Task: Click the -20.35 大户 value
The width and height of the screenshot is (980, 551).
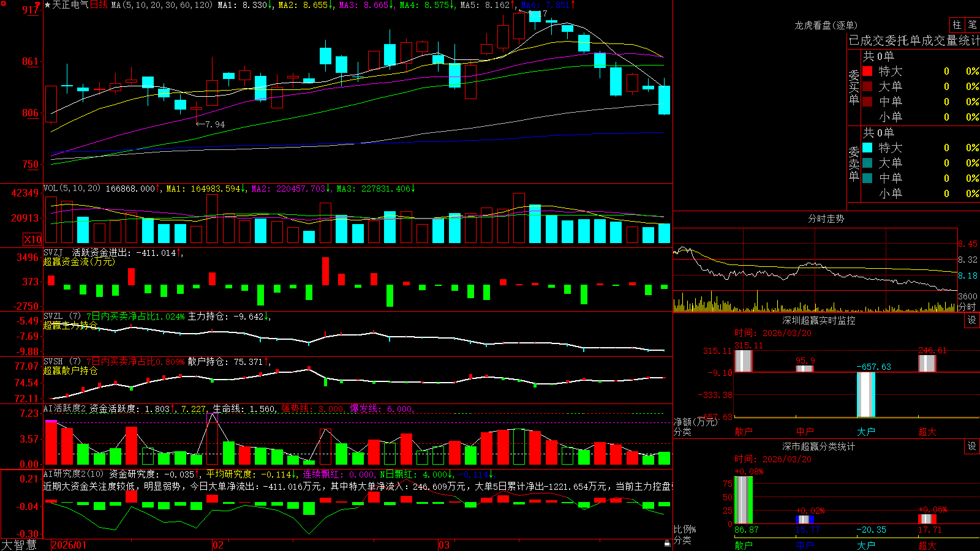Action: coord(871,530)
